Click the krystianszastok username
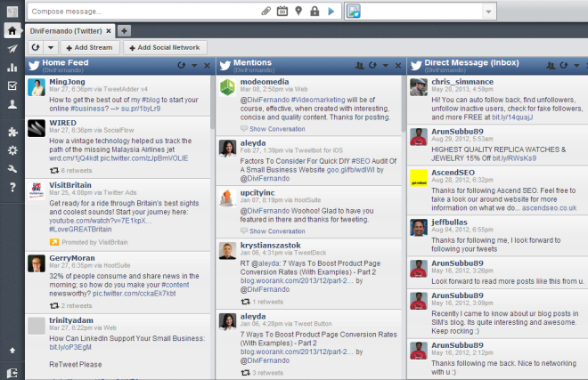 270,245
